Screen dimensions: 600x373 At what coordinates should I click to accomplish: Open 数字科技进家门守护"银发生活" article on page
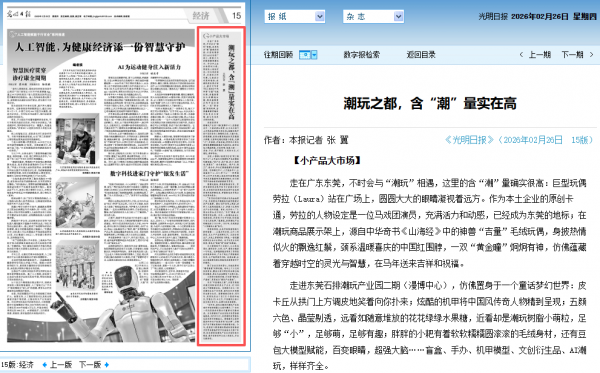click(x=149, y=174)
